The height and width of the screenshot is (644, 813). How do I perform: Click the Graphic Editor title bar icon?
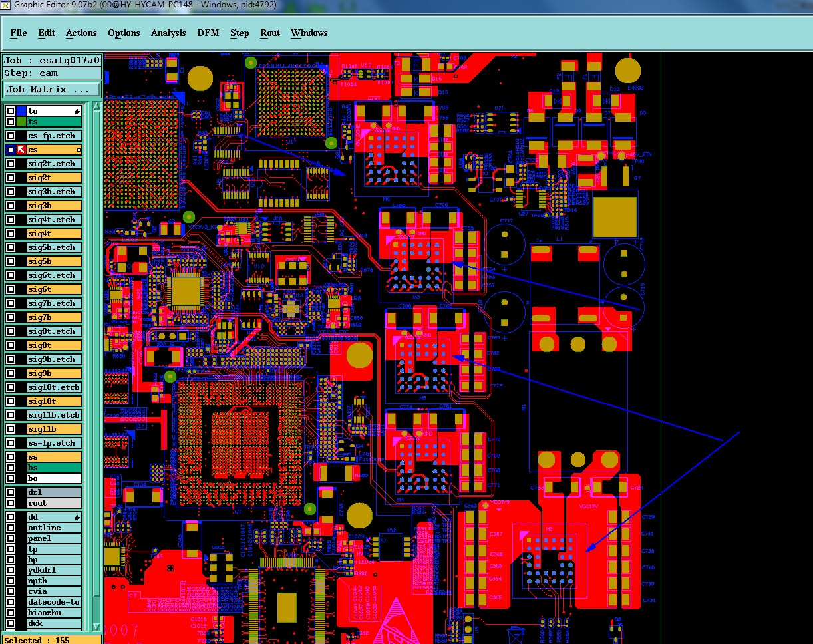pos(5,5)
